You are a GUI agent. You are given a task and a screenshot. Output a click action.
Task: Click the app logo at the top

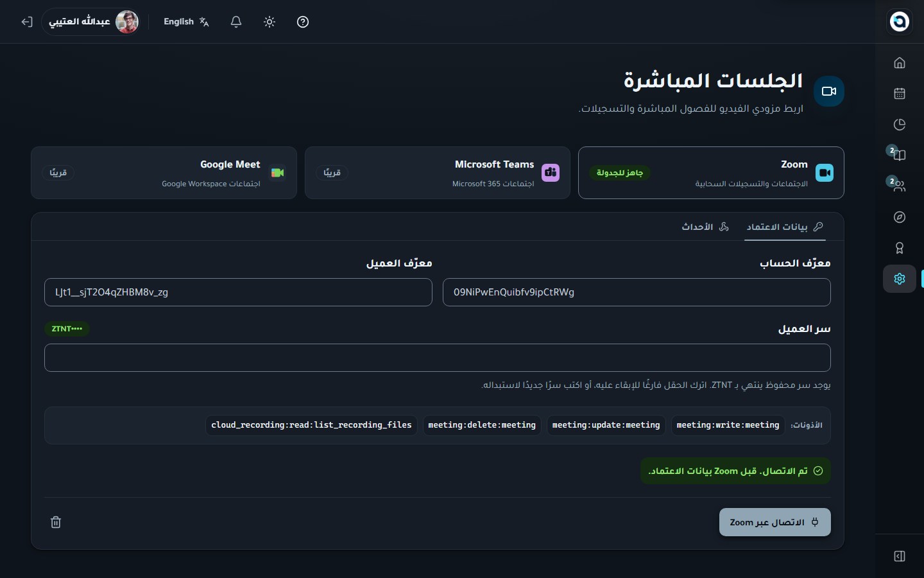899,22
